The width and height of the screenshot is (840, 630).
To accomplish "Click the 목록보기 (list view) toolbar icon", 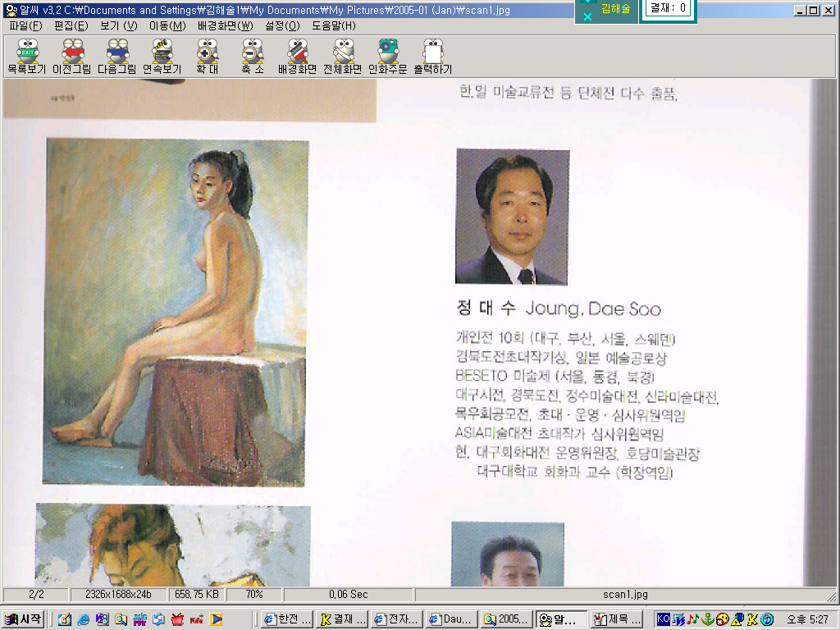I will click(x=27, y=57).
